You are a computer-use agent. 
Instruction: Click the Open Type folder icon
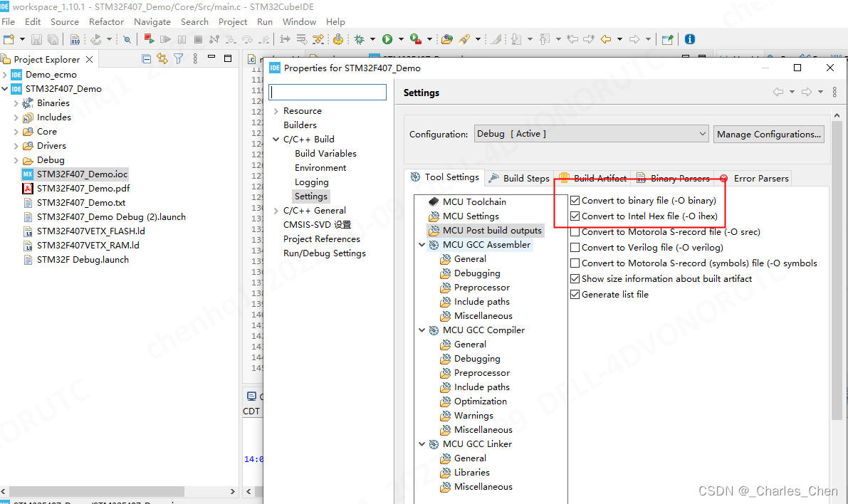pos(446,39)
